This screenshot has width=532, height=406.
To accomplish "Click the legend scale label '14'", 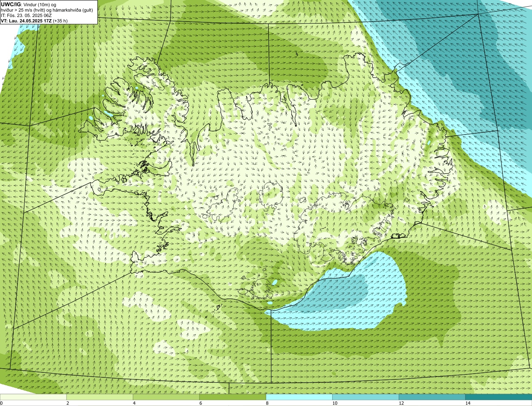I will click(468, 403).
